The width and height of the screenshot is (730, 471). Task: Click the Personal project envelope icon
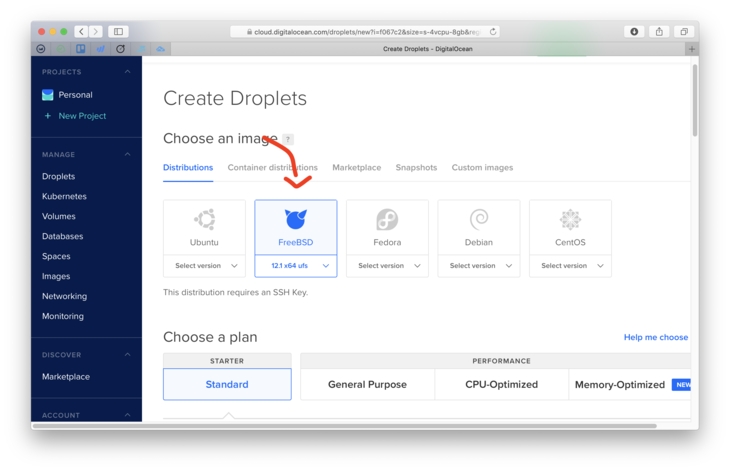point(48,95)
